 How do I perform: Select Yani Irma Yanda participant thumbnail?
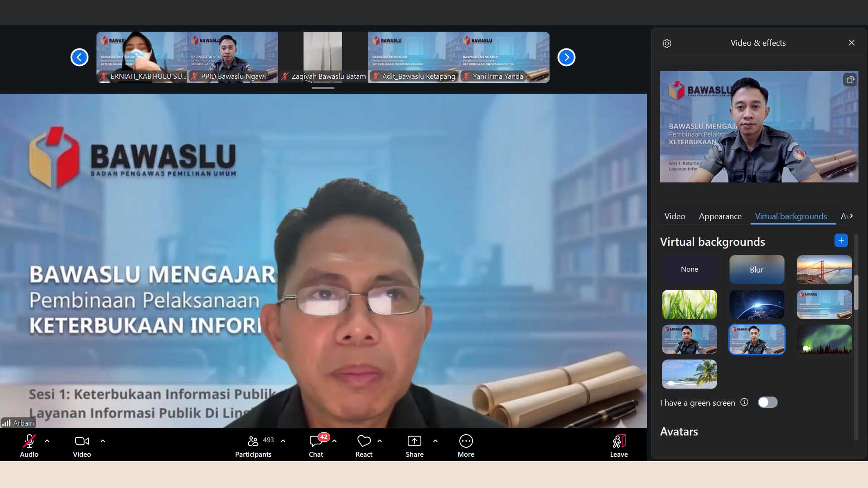504,57
